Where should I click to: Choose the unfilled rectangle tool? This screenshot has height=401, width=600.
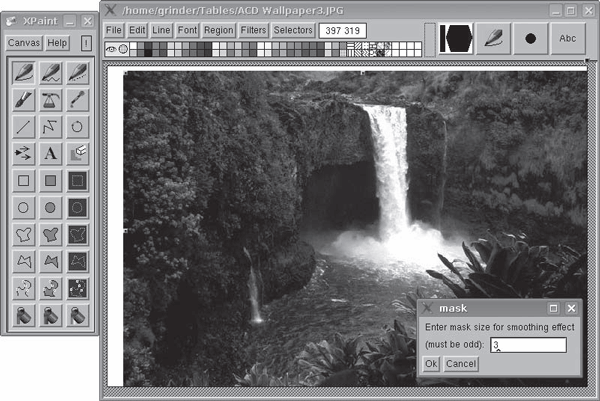point(23,181)
